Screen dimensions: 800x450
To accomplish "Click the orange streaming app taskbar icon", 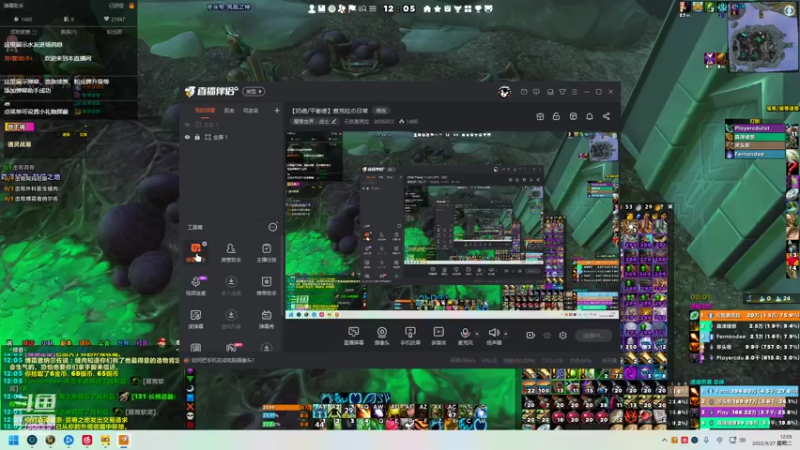I will 124,440.
